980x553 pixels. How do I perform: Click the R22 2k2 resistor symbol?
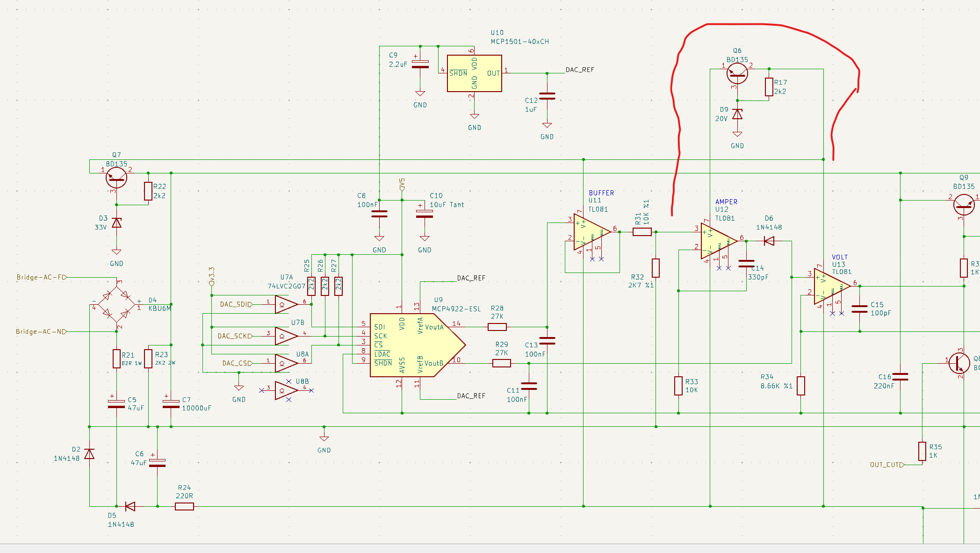point(148,191)
